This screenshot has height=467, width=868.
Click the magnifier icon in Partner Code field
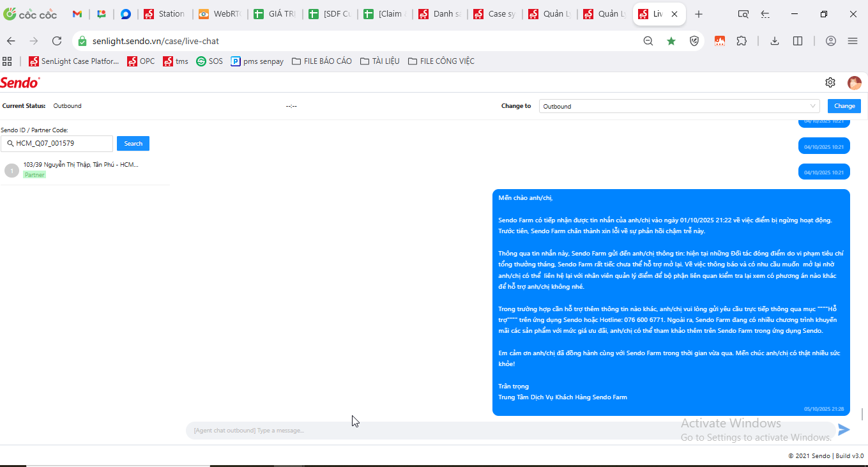tap(10, 144)
